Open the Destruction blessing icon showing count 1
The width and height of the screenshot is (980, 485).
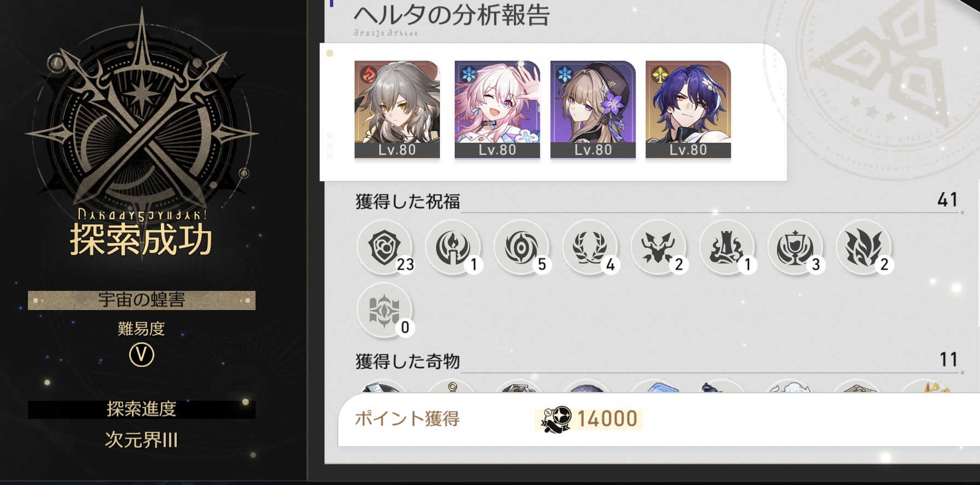[727, 247]
